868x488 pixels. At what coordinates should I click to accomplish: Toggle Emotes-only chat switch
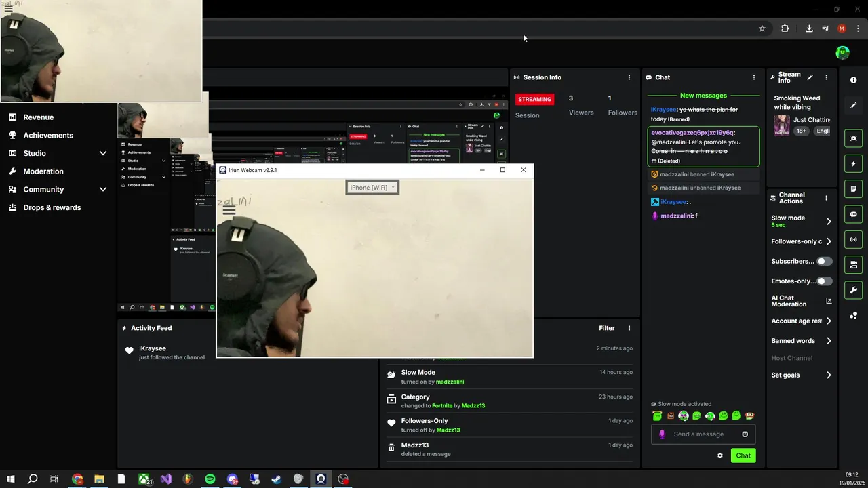[x=824, y=281]
